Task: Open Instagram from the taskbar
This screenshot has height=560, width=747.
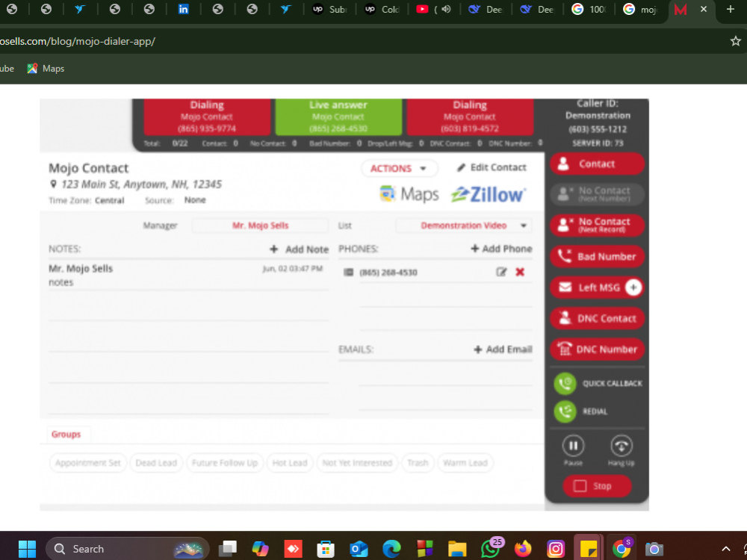Action: [556, 549]
